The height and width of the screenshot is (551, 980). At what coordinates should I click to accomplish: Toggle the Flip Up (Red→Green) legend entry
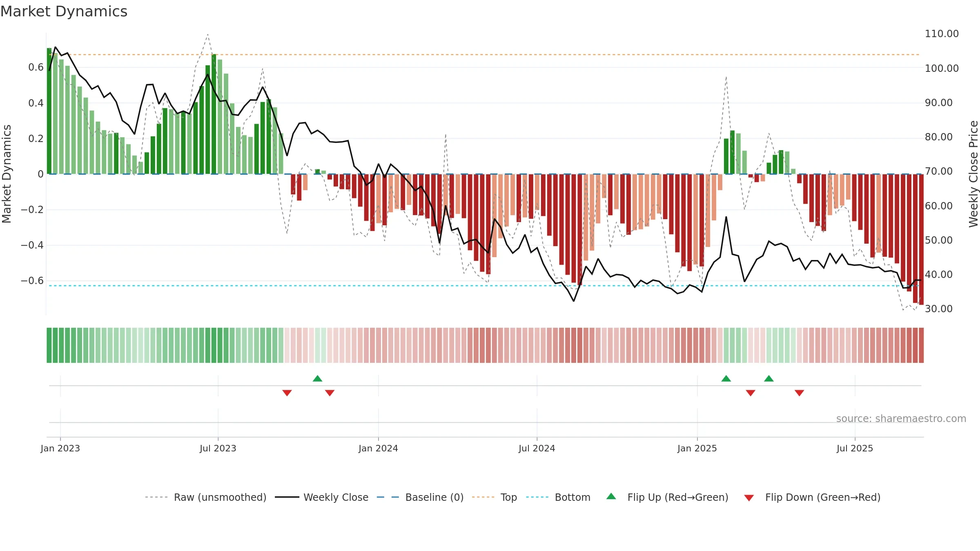point(667,497)
